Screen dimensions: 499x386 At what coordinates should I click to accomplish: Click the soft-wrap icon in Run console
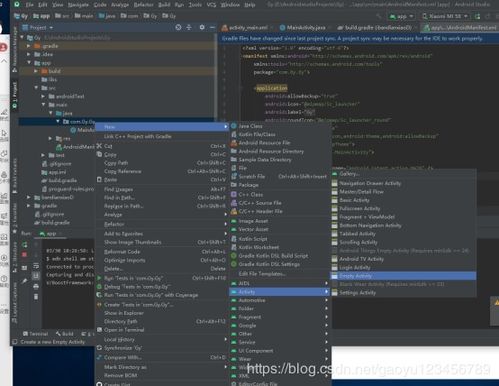pyautogui.click(x=36, y=266)
